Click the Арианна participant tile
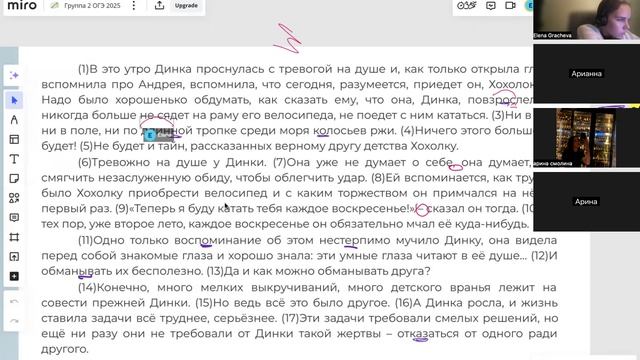 pyautogui.click(x=587, y=73)
